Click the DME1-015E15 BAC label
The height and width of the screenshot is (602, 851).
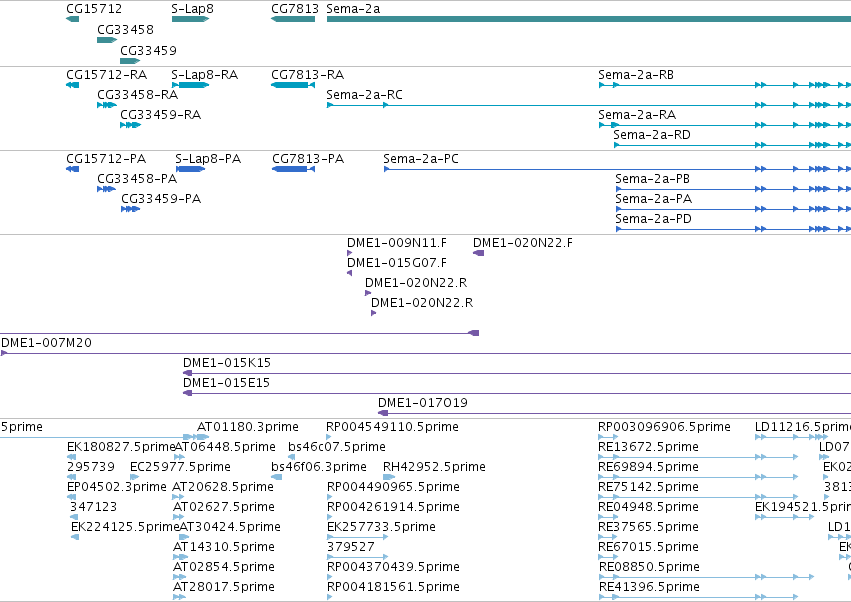pos(226,383)
